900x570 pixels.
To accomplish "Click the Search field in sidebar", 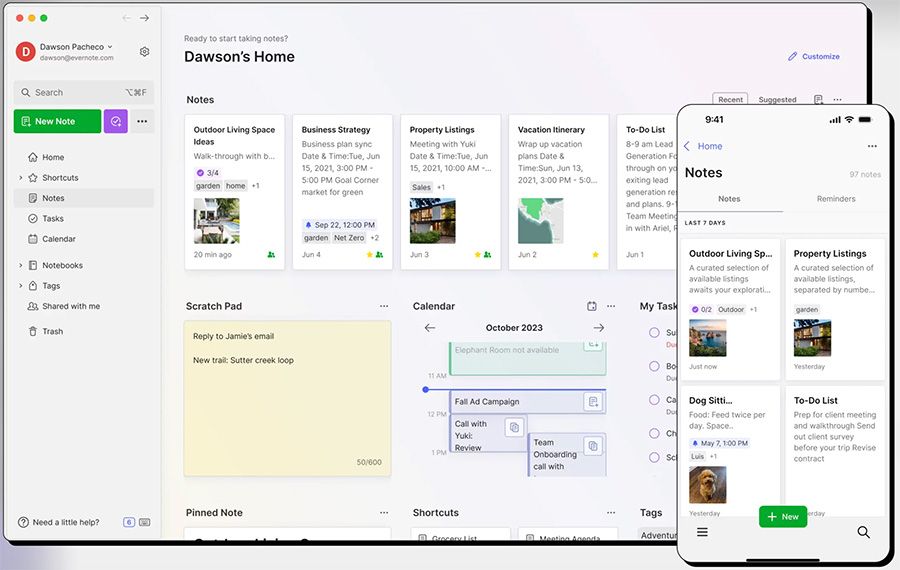I will click(84, 92).
